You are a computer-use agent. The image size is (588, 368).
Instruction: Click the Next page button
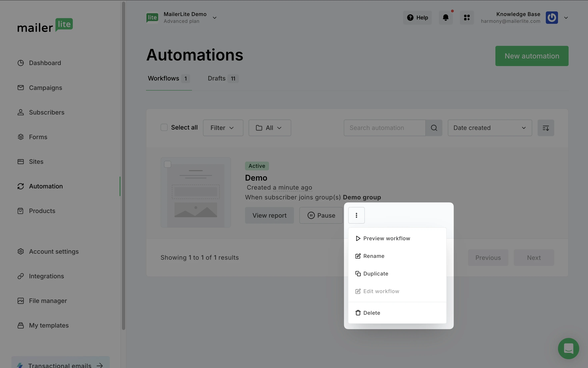tap(534, 257)
